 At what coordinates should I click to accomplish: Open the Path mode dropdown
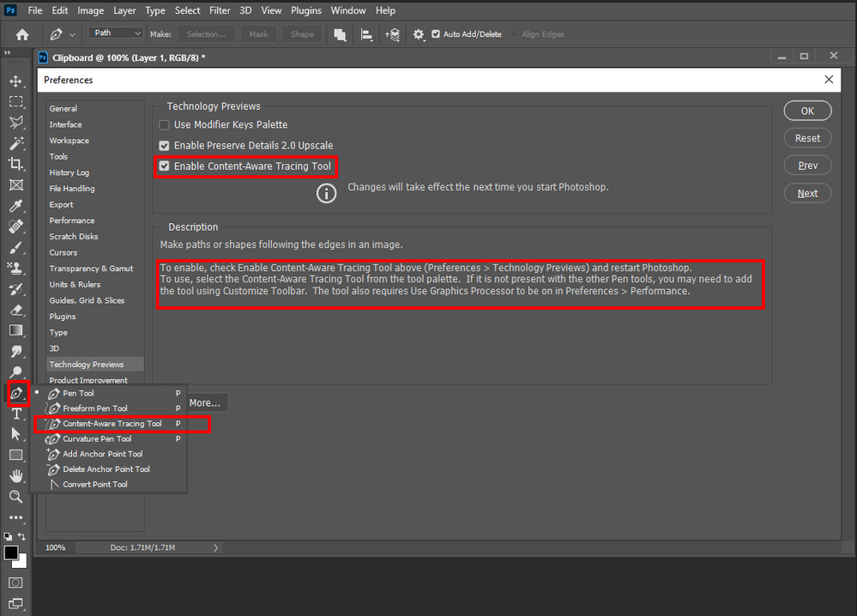tap(116, 33)
